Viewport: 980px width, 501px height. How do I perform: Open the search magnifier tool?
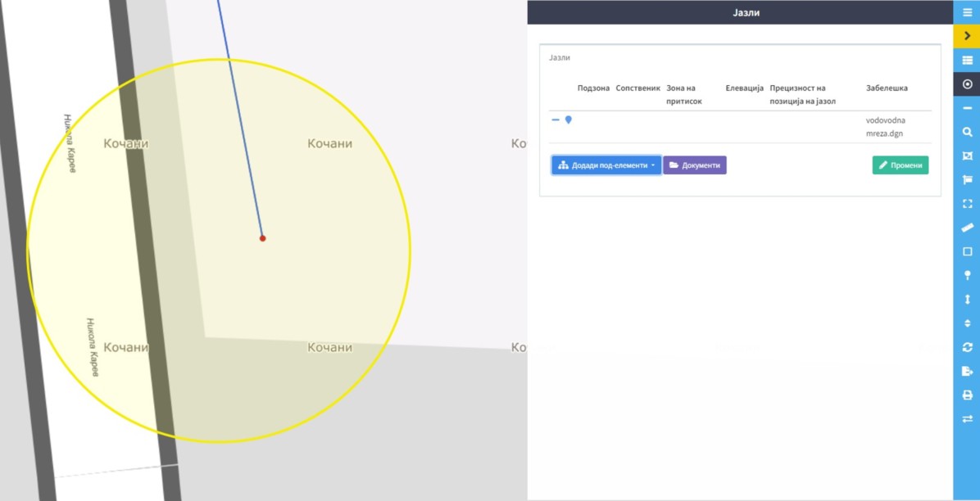[967, 132]
